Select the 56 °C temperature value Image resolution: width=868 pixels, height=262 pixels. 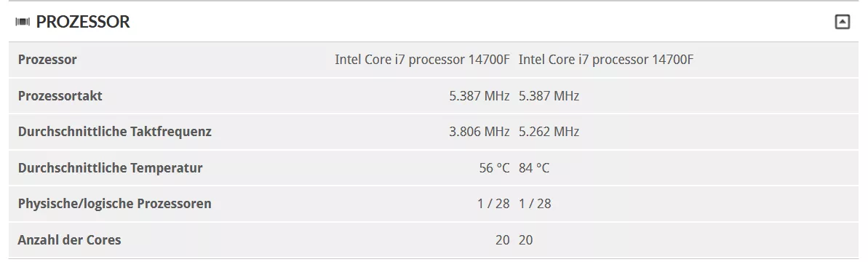coord(494,168)
